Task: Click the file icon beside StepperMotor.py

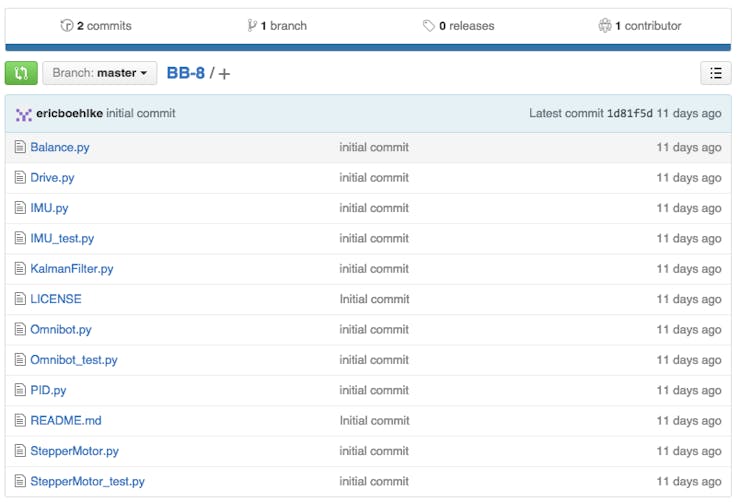Action: [20, 451]
